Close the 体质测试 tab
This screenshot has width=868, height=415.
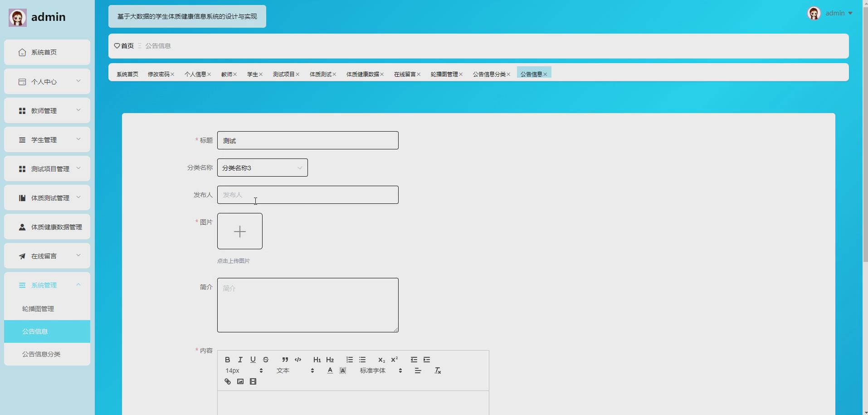point(334,74)
